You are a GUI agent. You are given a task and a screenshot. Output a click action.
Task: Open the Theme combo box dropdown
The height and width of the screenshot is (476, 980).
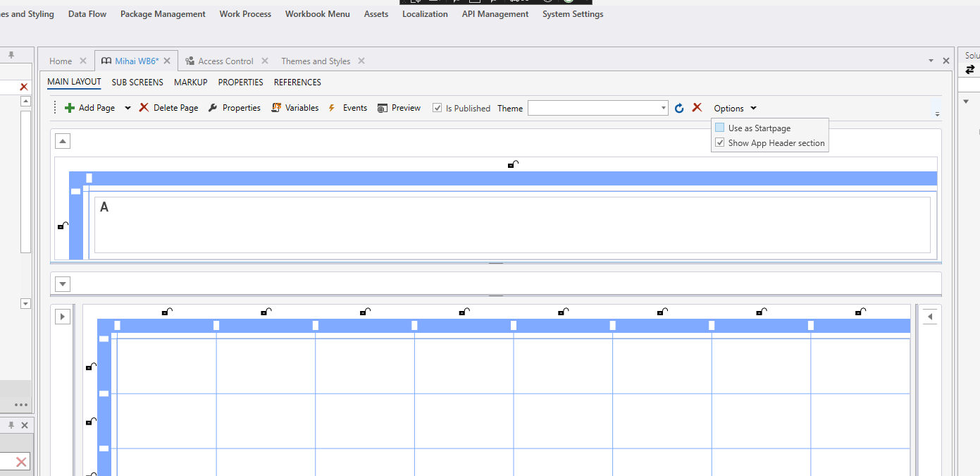pyautogui.click(x=664, y=108)
